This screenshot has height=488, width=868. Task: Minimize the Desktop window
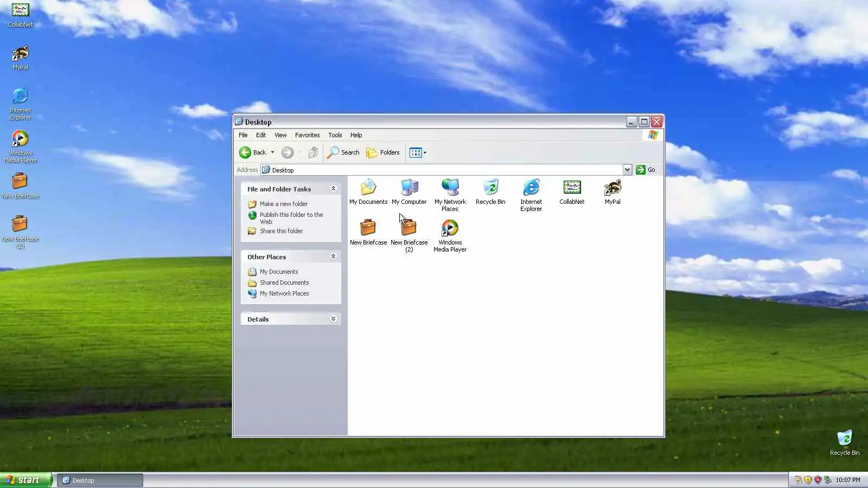[631, 122]
